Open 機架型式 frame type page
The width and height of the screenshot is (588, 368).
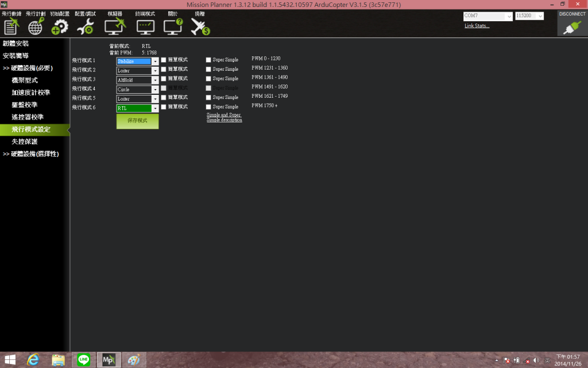(x=25, y=80)
